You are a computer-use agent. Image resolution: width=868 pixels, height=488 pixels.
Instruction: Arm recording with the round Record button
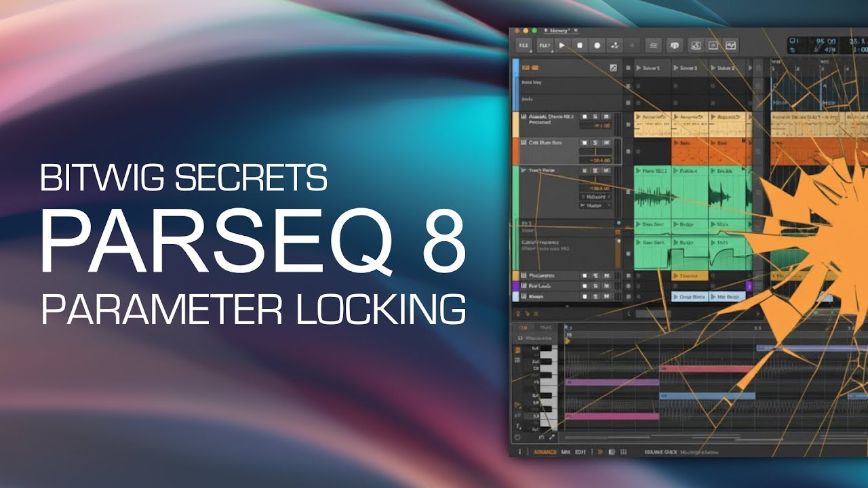pos(597,45)
